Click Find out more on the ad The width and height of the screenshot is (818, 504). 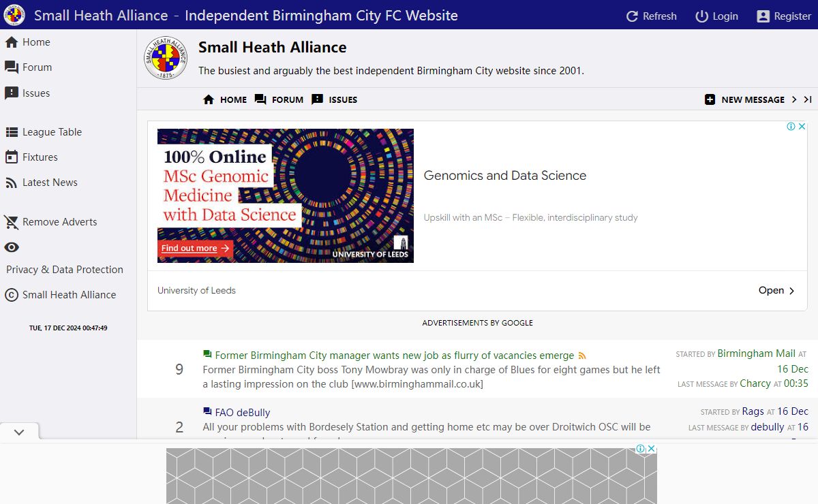point(196,249)
